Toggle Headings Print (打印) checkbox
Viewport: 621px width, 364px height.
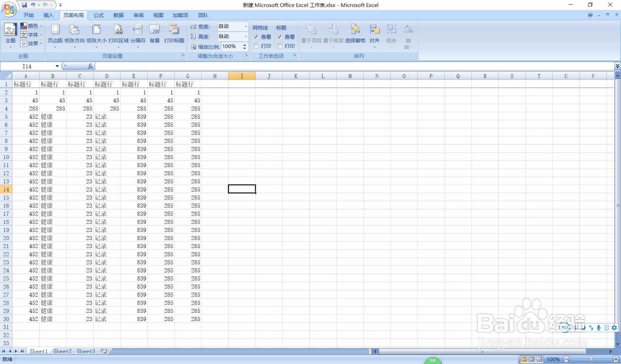point(279,46)
